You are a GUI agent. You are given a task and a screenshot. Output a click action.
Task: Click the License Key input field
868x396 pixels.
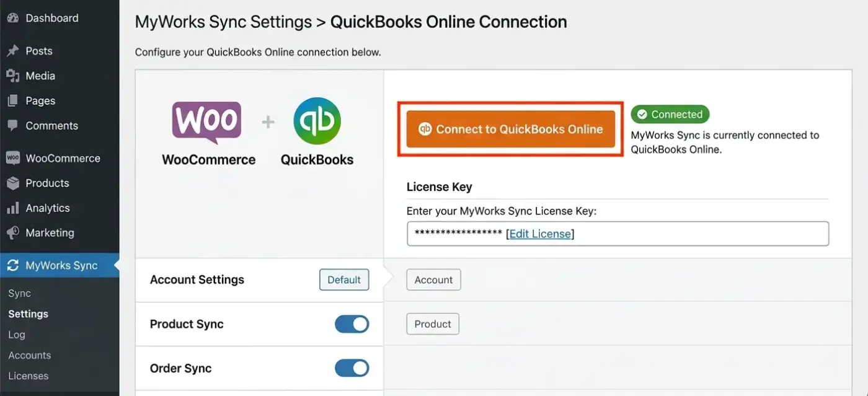[x=618, y=234]
